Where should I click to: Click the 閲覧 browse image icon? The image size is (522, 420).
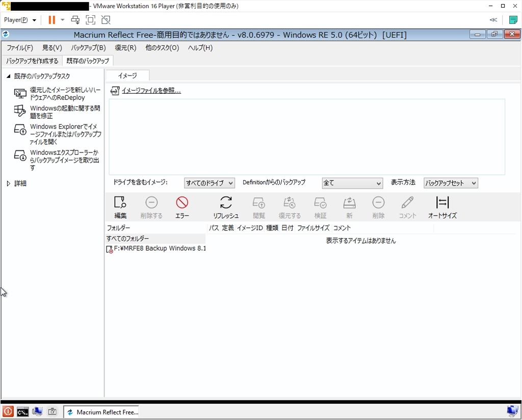[258, 202]
